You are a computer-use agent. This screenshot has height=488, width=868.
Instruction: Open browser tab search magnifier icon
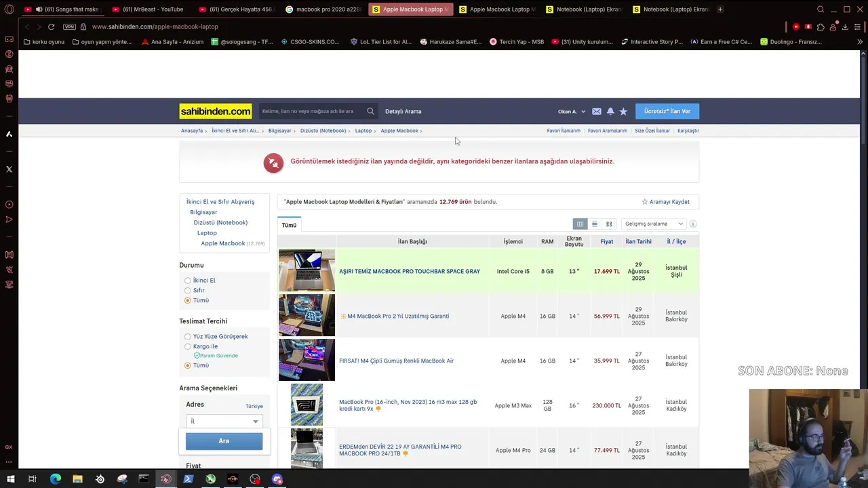(821, 9)
